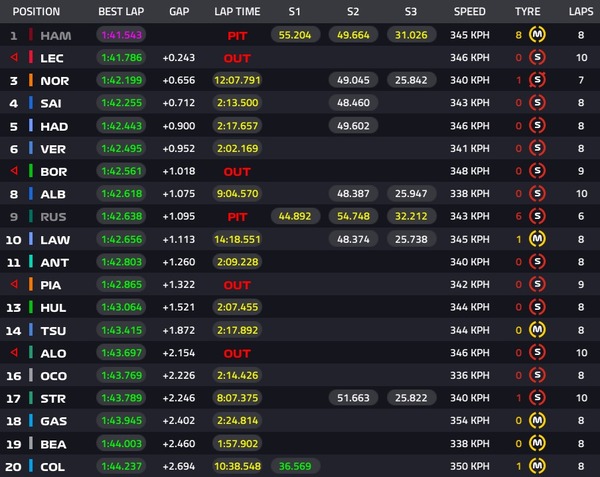Click the medium tyre icon in HAM's row
600x477 pixels.
click(x=537, y=35)
